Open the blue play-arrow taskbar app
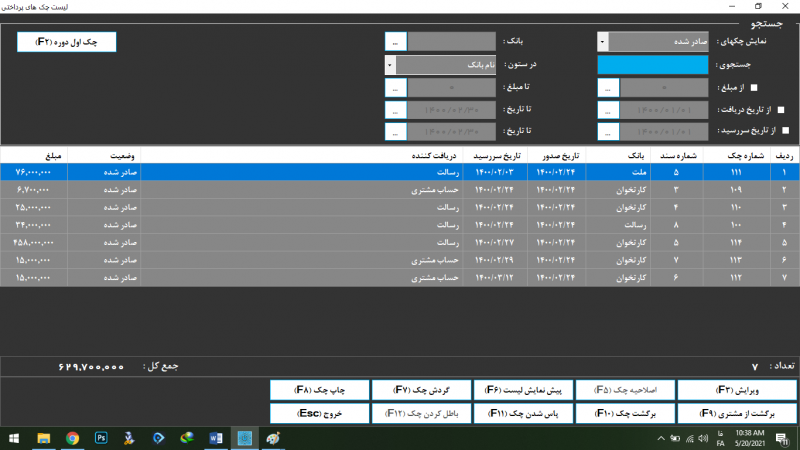800x450 pixels. pos(158,438)
